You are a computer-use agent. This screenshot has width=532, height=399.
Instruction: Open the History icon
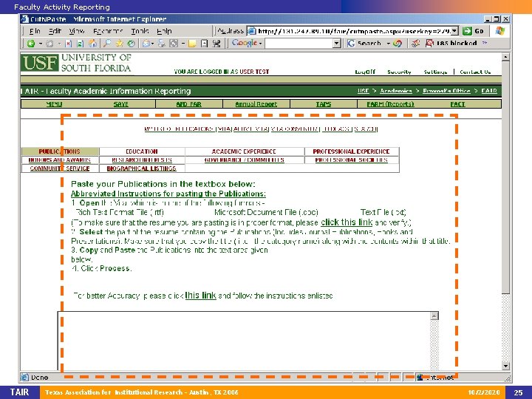(x=131, y=44)
